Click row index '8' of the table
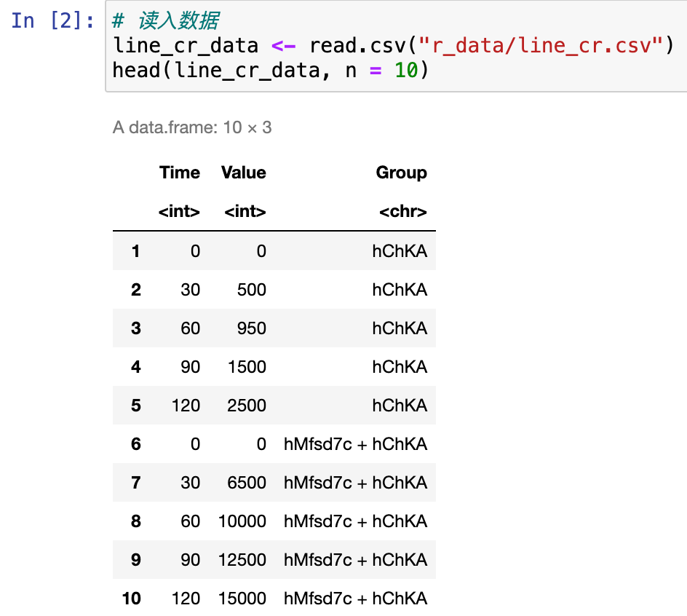687x616 pixels. 136,521
